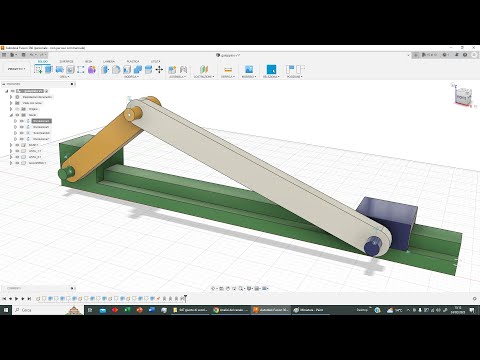Switch to the Utilità tab
The width and height of the screenshot is (480, 360).
click(x=155, y=62)
